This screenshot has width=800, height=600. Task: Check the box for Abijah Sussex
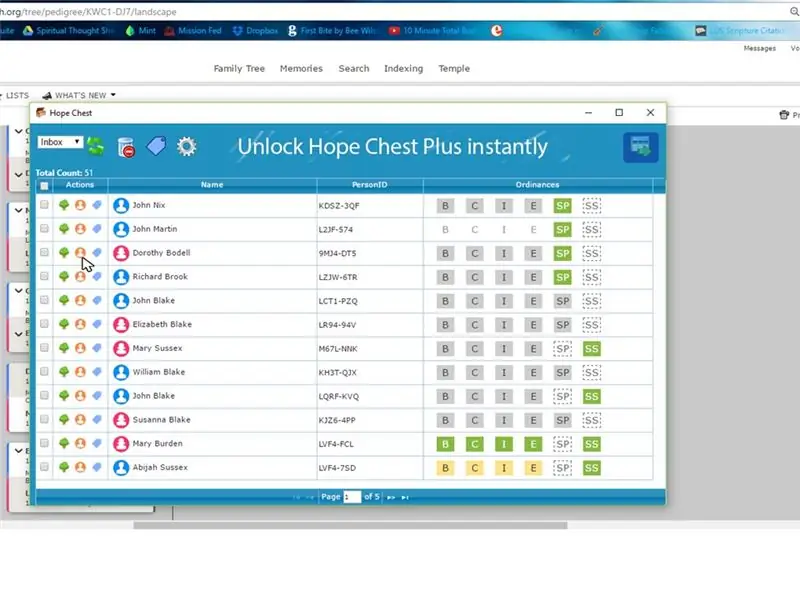(x=44, y=467)
